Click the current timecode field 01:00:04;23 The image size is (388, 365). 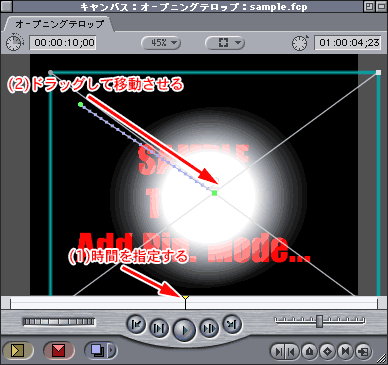tap(348, 43)
